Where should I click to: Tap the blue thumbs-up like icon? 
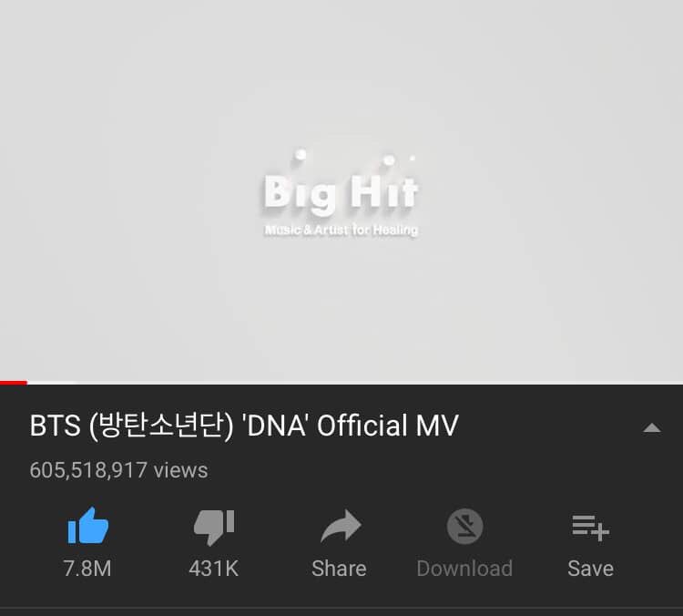click(x=88, y=526)
